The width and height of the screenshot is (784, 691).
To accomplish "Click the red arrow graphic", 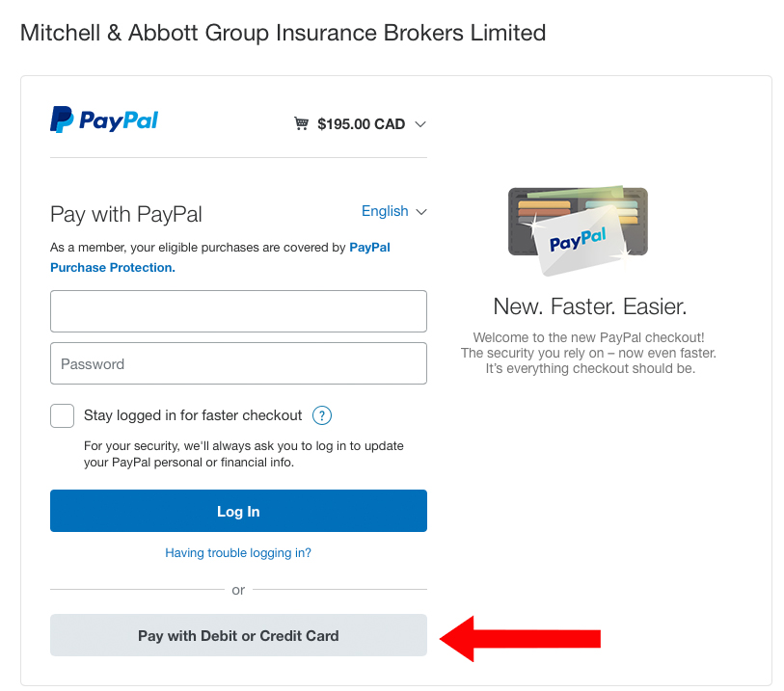I will (x=520, y=639).
